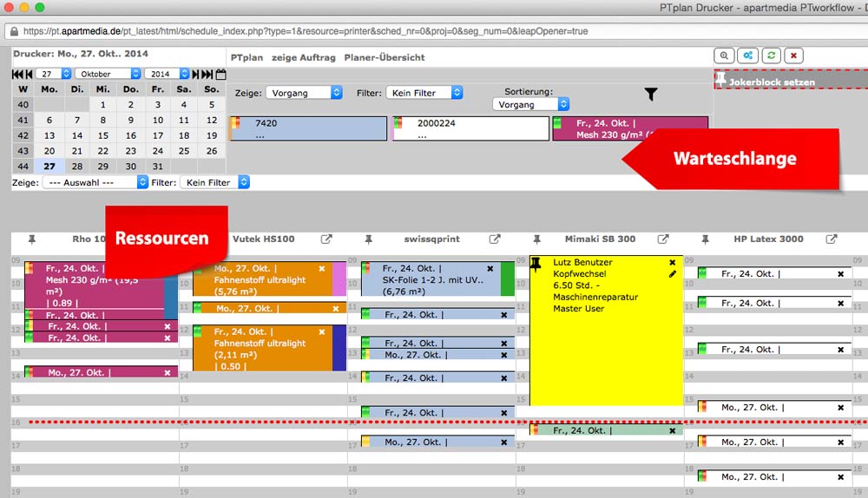Pin the HP Latex 3000 column
The height and width of the screenshot is (498, 868).
click(x=705, y=239)
